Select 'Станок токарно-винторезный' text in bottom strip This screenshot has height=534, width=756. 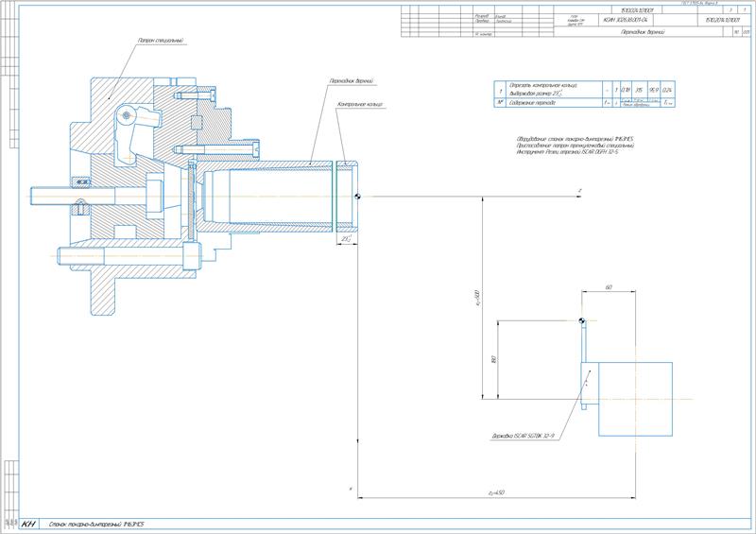point(96,524)
